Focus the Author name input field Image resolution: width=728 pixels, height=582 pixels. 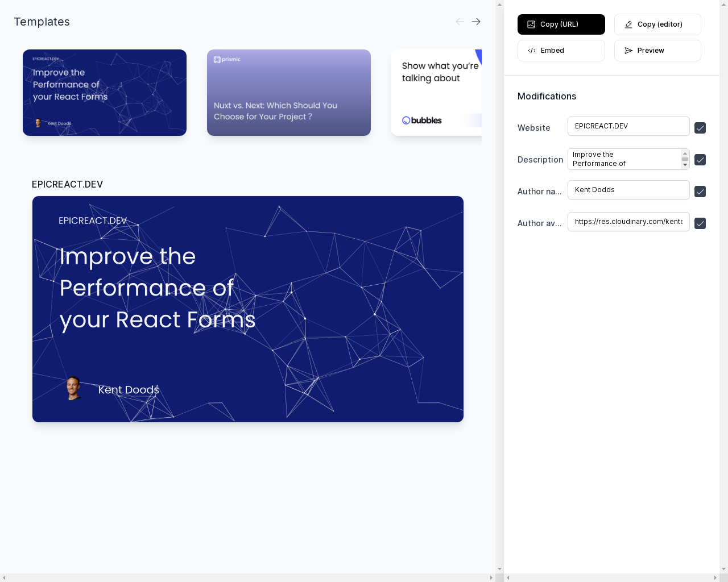628,190
